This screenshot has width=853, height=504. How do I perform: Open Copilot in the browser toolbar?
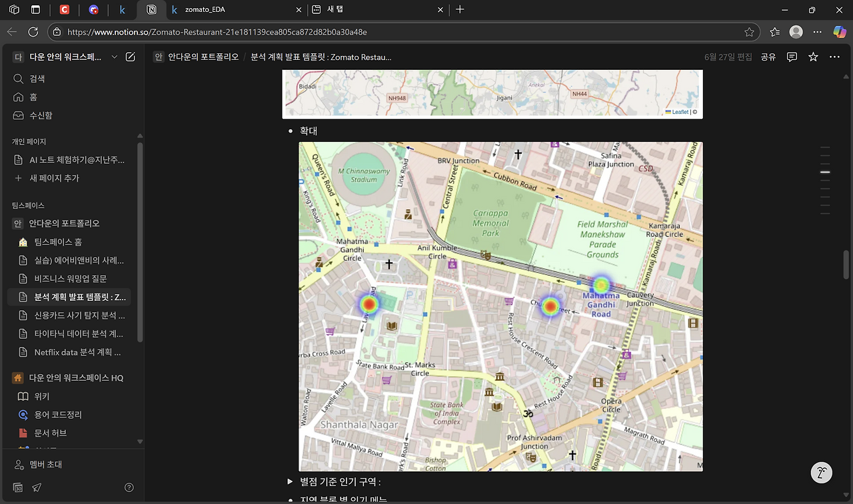[x=840, y=31]
